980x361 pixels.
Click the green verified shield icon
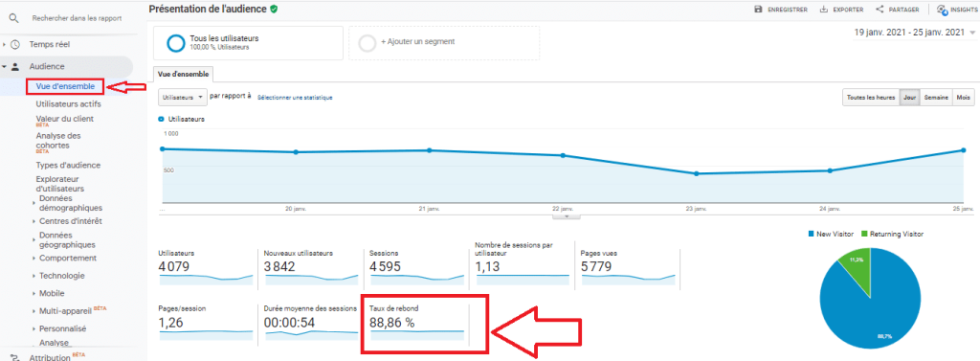274,10
